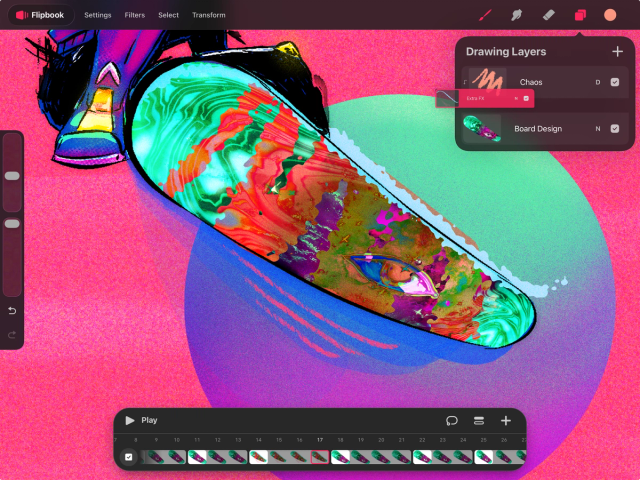Select the Board Design layer

(x=545, y=129)
